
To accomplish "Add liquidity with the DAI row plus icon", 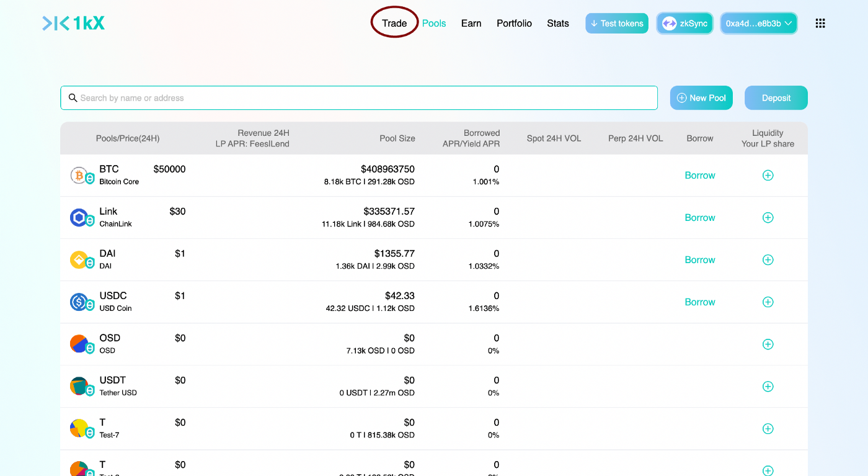I will point(768,260).
